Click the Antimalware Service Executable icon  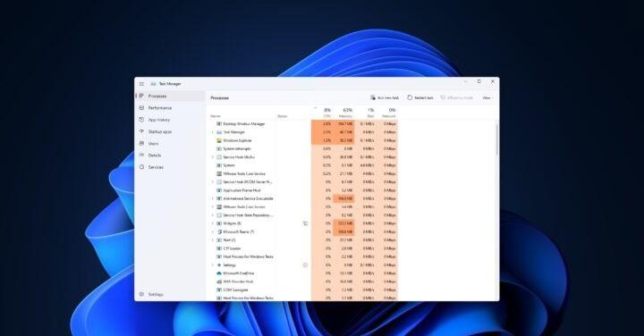click(x=219, y=198)
